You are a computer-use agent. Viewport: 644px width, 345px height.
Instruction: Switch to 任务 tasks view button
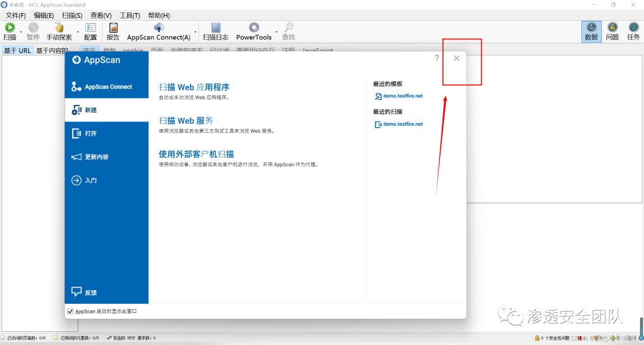tap(633, 32)
